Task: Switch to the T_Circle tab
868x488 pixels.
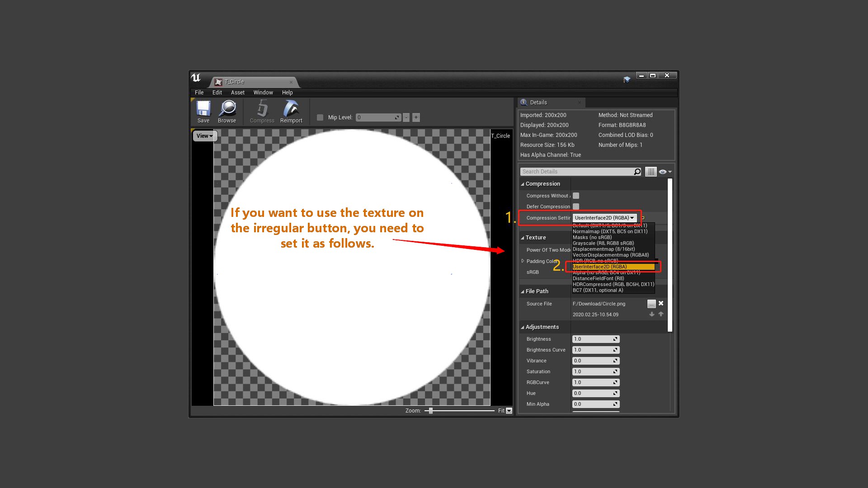Action: coord(234,82)
